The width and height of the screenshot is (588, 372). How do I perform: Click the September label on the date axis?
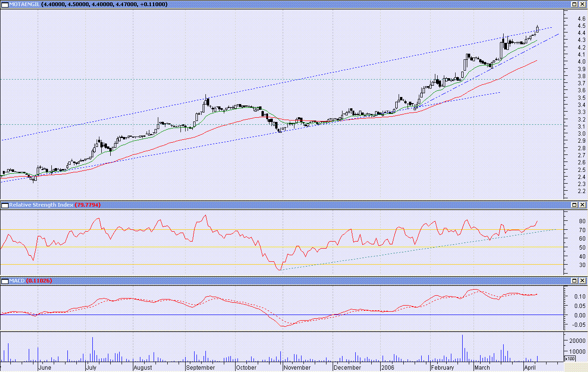click(200, 368)
